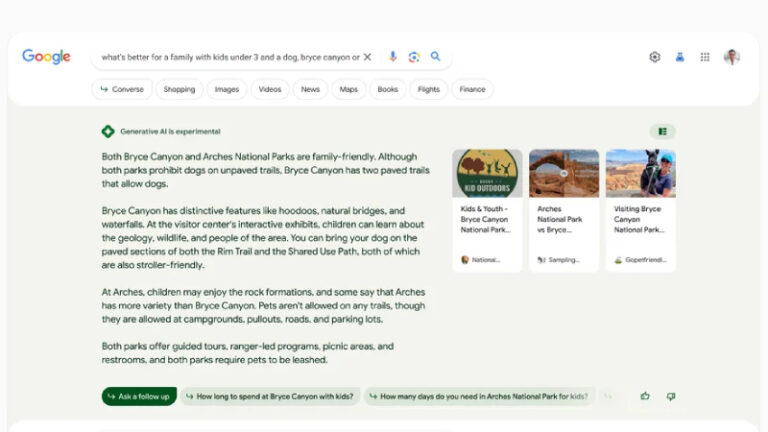Give thumbs down to AI response
This screenshot has width=768, height=432.
(x=671, y=396)
